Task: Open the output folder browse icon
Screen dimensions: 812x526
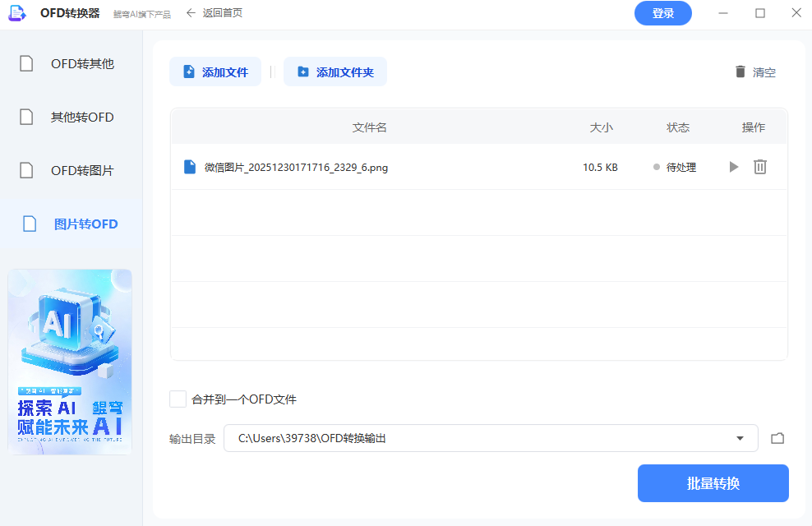Action: coord(777,438)
